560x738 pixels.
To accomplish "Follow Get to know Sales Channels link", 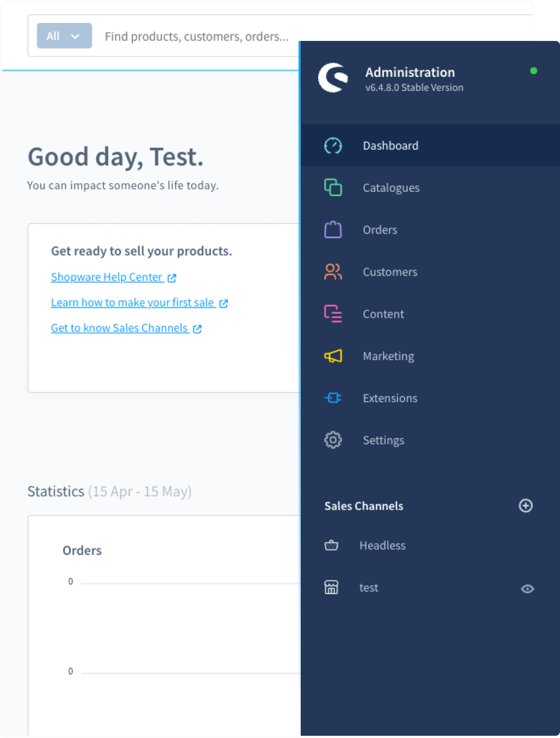I will [120, 328].
